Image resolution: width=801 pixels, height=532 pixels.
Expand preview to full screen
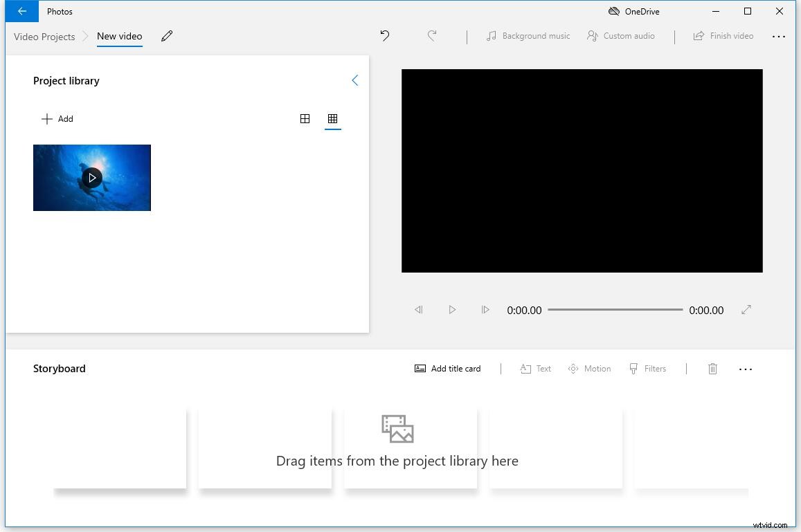[x=746, y=309]
